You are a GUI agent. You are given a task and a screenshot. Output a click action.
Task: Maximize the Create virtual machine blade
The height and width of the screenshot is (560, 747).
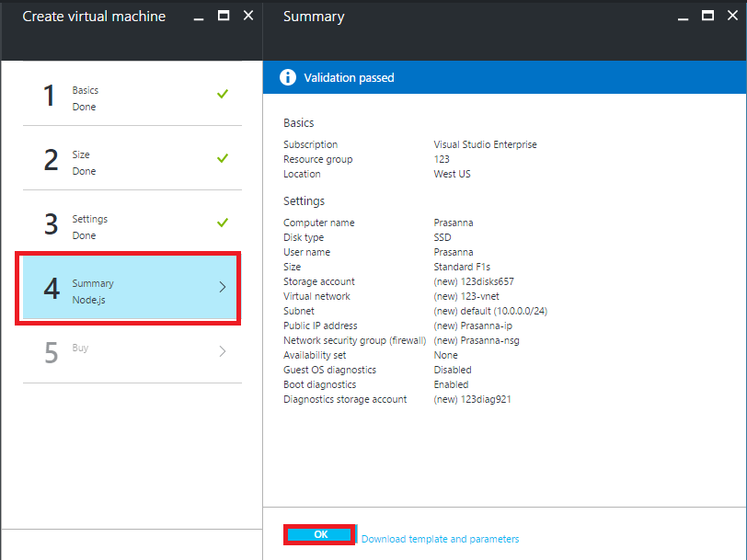pos(224,16)
